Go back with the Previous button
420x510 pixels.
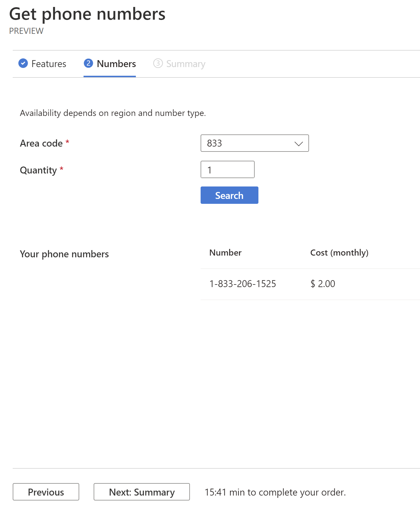point(46,492)
